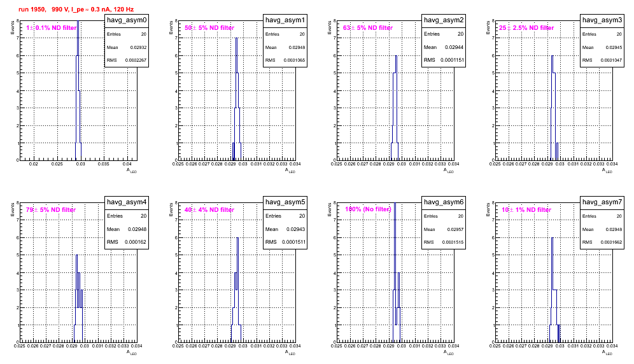Click the Events y-axis title of havg_asym0
This screenshot has width=634, height=364.
click(x=13, y=27)
